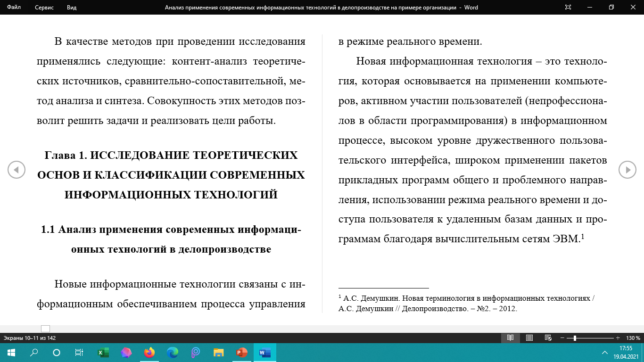The width and height of the screenshot is (644, 362).
Task: Open File Explorer from the taskbar
Action: tap(219, 353)
